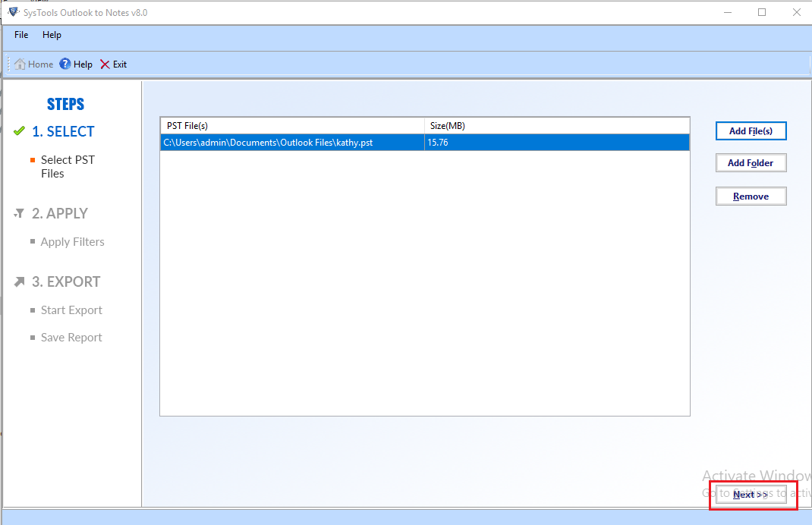Maximize the SysTools window
Viewport: 812px width, 525px height.
(762, 12)
